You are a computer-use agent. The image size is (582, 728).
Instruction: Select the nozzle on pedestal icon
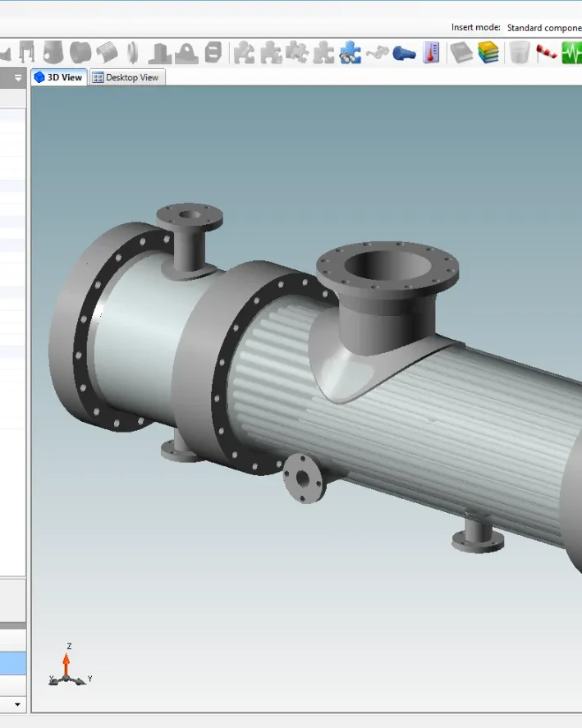click(x=159, y=53)
